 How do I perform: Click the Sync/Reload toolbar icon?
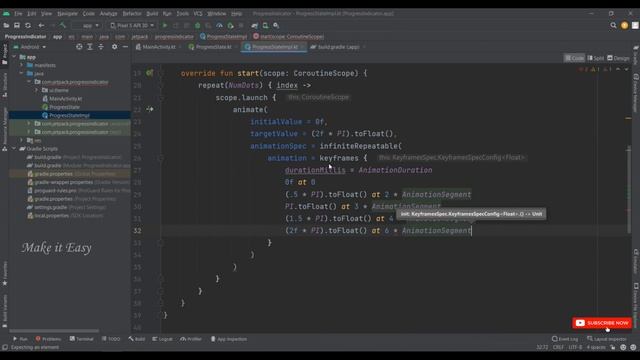(x=28, y=25)
